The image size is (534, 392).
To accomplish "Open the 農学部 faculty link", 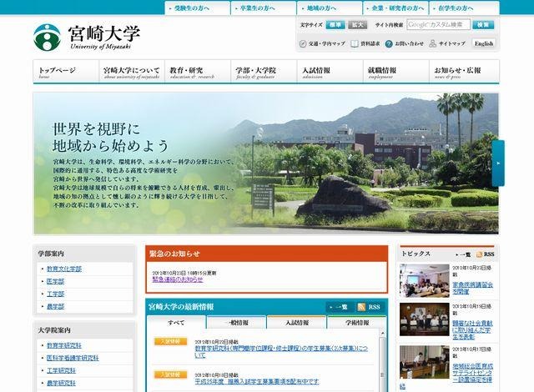I will (x=56, y=307).
